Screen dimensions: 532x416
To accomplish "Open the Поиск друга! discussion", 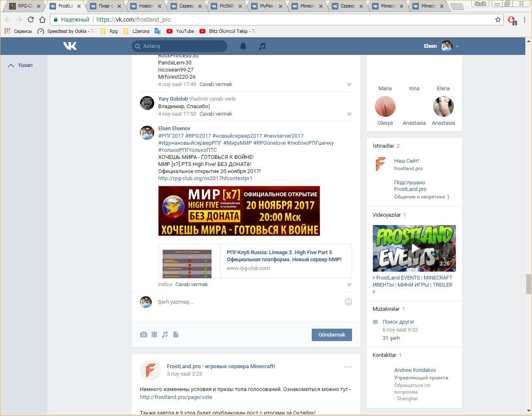I will pos(398,322).
